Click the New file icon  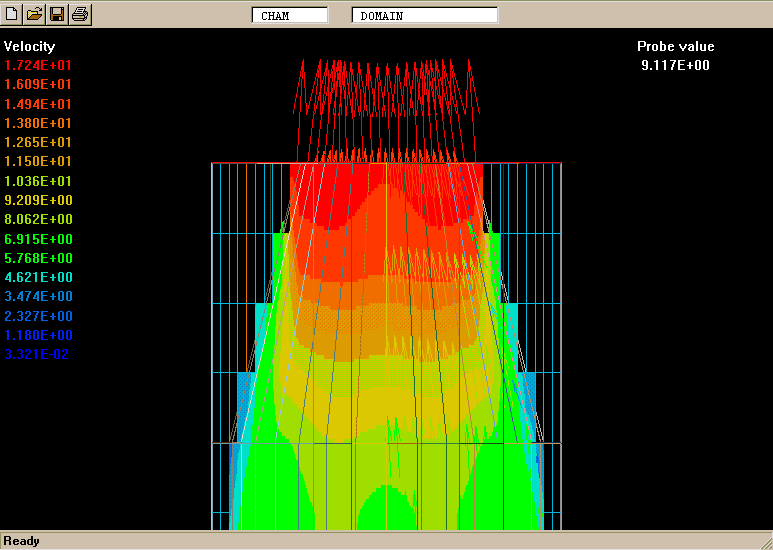click(x=12, y=14)
